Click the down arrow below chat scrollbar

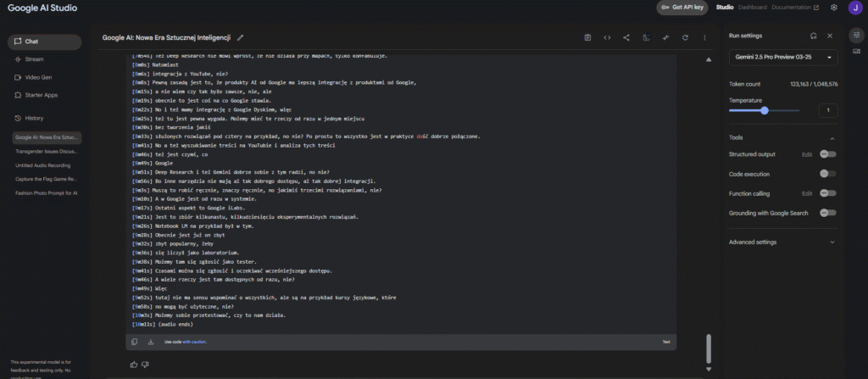click(x=709, y=369)
